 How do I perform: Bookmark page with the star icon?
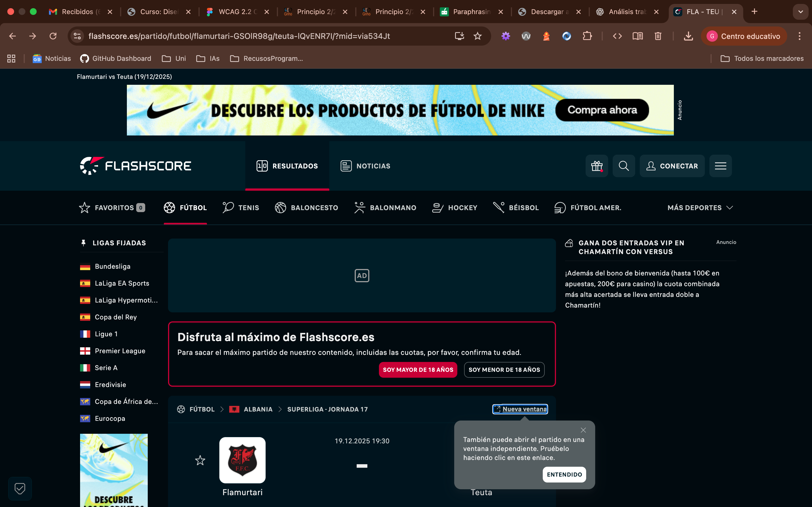tap(477, 36)
